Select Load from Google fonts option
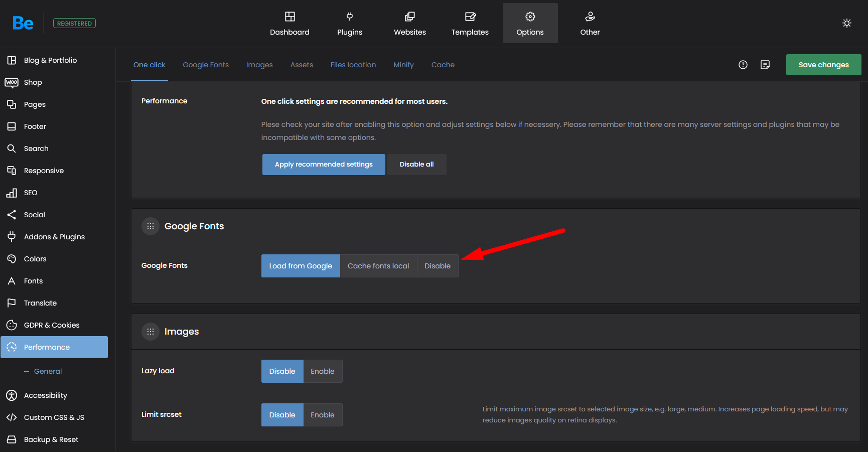The width and height of the screenshot is (868, 452). pos(301,266)
